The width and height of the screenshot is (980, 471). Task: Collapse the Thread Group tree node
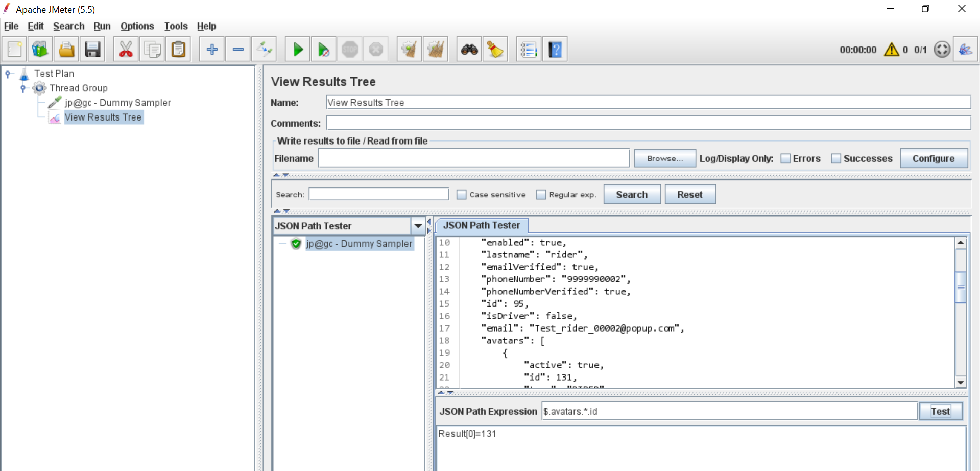pyautogui.click(x=23, y=88)
